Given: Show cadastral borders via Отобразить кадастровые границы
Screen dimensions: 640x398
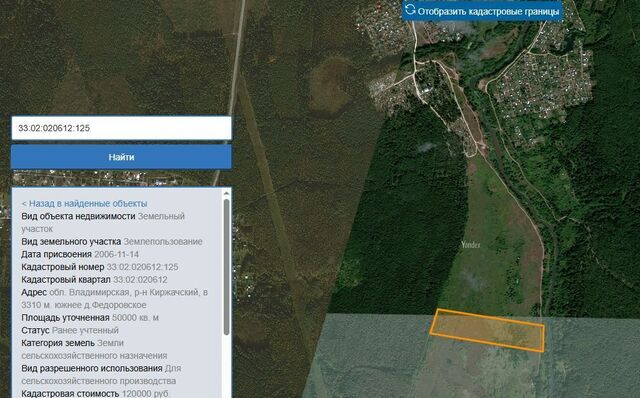Looking at the screenshot, I should [x=482, y=11].
